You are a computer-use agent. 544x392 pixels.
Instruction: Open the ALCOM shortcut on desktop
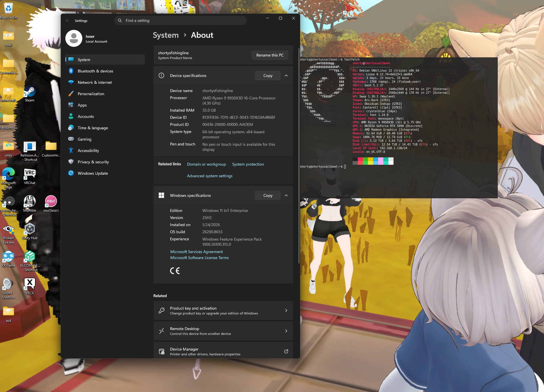[30, 261]
